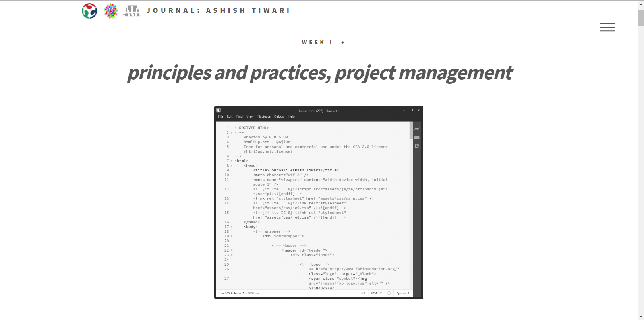Open View menu in Brackets window
The width and height of the screenshot is (644, 320).
250,116
